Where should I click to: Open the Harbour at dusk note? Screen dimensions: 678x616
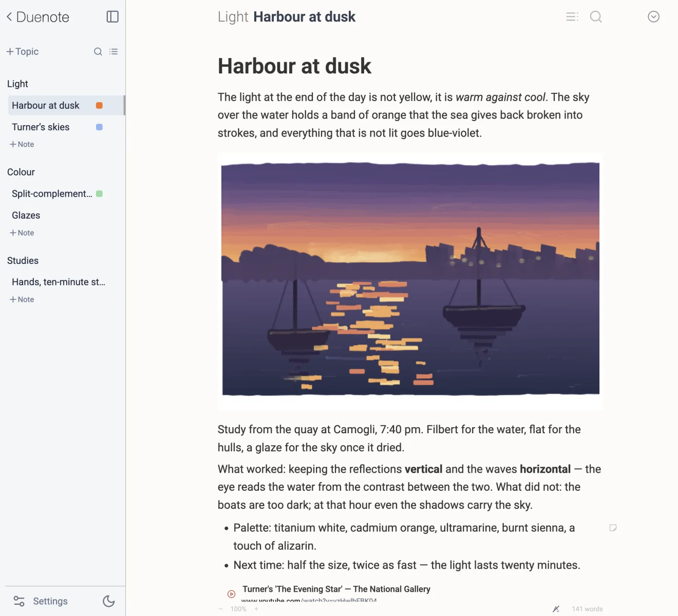(66, 105)
